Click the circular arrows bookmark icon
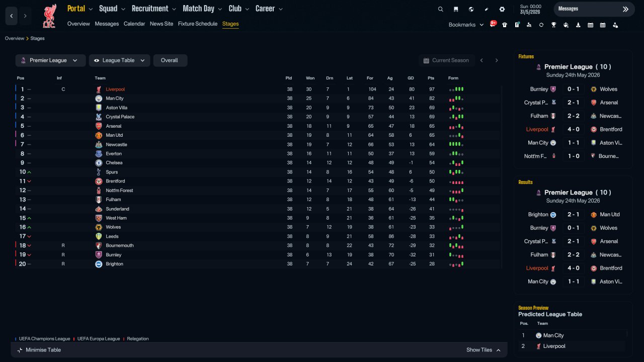644x362 pixels. coord(541,25)
